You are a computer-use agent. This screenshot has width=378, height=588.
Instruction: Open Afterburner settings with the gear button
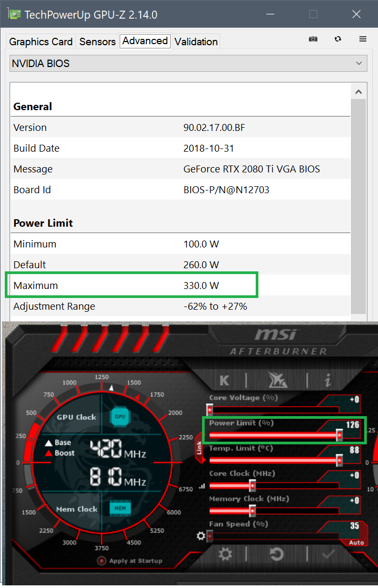225,554
